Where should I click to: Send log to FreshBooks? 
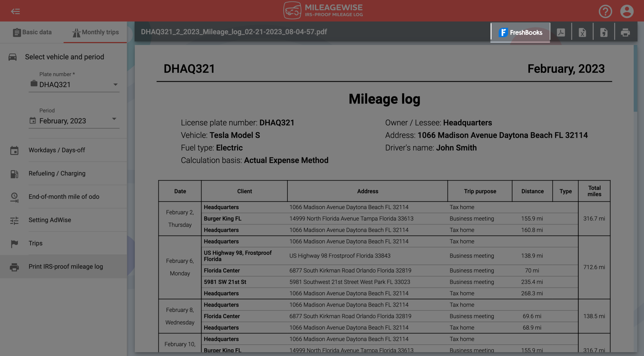coord(520,32)
